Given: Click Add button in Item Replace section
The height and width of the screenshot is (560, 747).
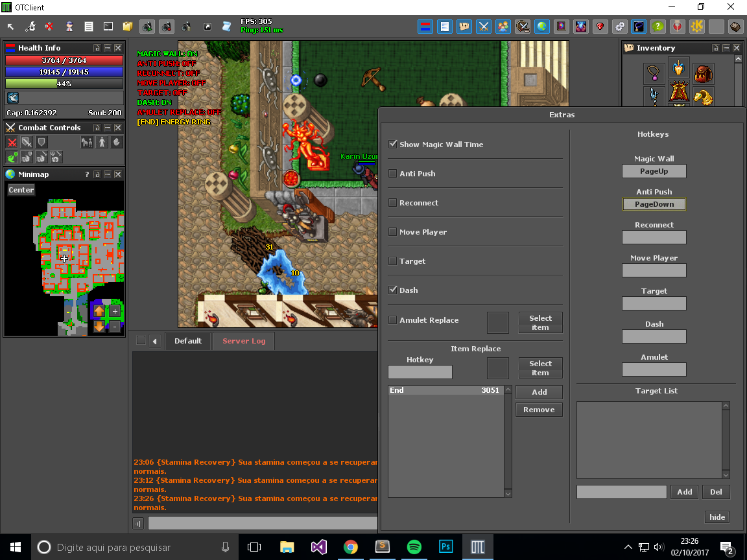Looking at the screenshot, I should 539,392.
